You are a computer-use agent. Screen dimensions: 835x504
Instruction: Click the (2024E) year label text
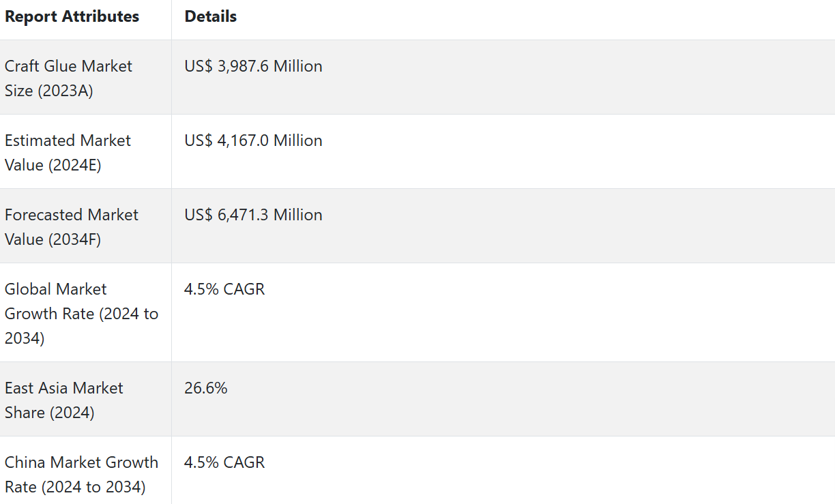click(75, 165)
